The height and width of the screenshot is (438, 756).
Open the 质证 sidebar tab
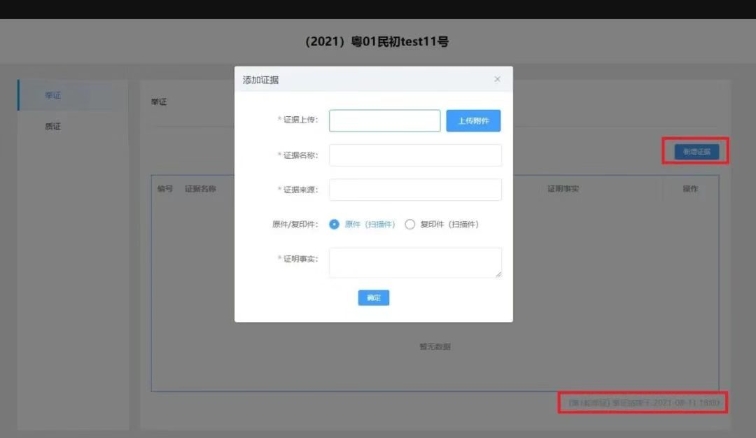[53, 127]
